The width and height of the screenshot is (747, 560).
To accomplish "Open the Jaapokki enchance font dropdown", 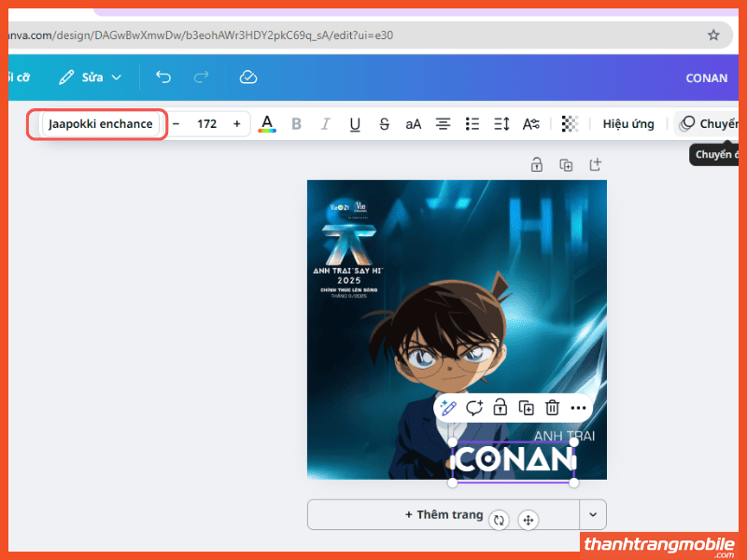I will click(101, 124).
